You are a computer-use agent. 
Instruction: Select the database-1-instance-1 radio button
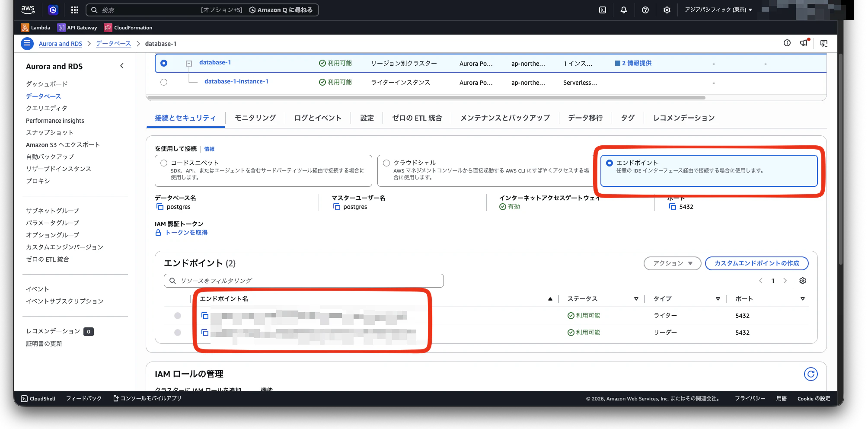164,82
